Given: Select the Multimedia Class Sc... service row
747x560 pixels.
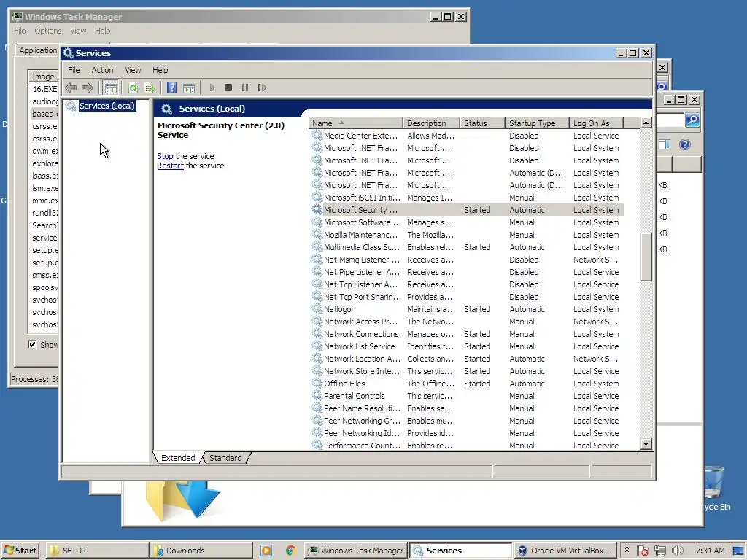Looking at the screenshot, I should coord(466,247).
